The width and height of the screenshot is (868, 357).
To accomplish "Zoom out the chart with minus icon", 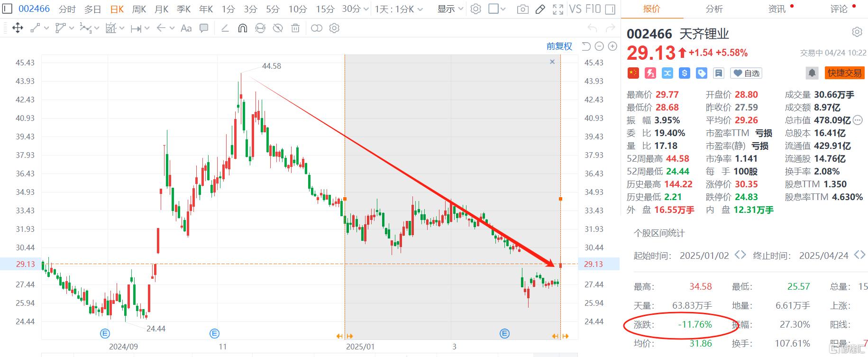I will point(599,46).
